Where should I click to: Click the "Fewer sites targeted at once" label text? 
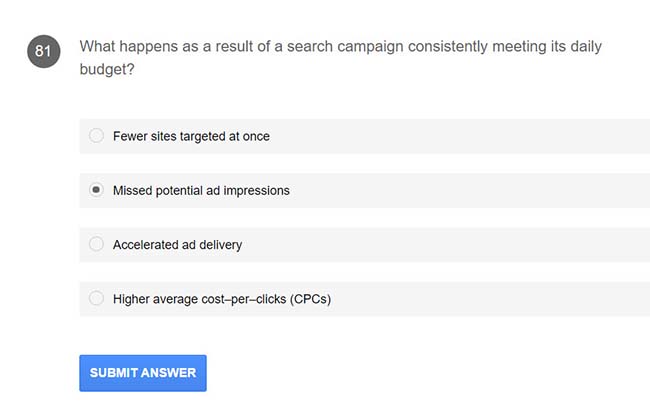191,136
